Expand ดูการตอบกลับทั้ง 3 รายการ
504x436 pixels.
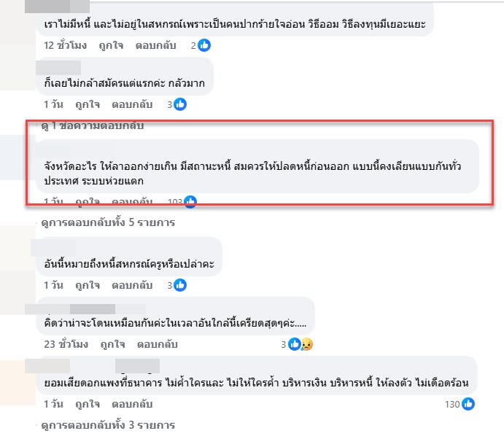point(108,425)
